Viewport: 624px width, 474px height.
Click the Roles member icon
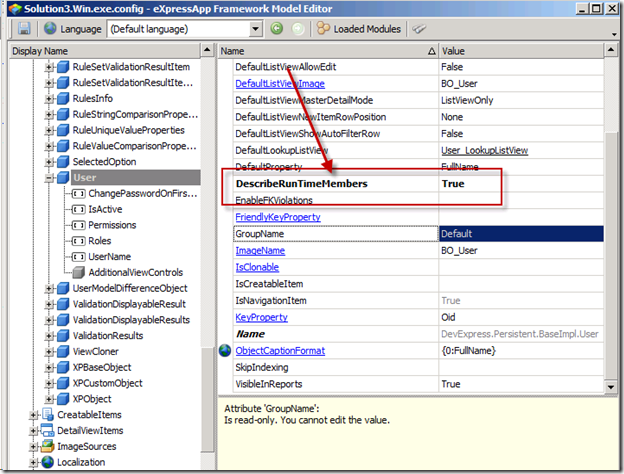pos(78,241)
